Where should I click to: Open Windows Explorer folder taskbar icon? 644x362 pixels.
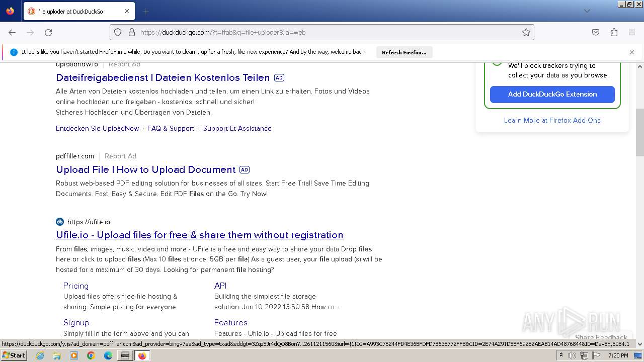(x=57, y=355)
